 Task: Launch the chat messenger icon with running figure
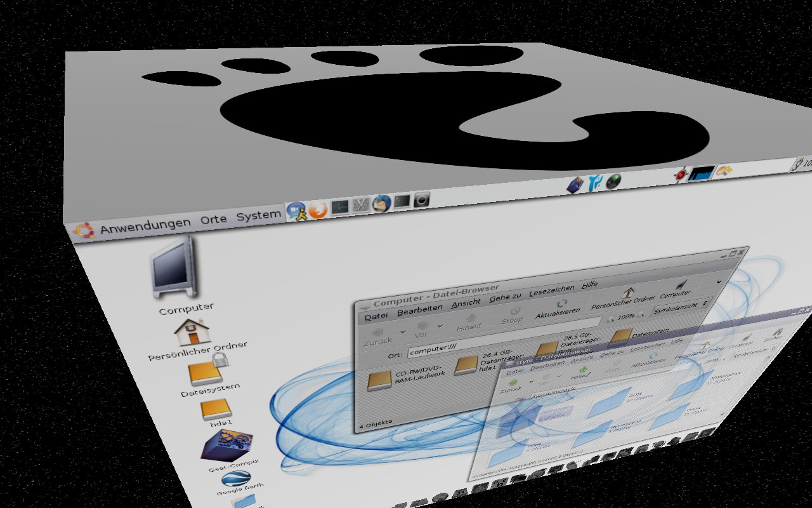tap(297, 211)
